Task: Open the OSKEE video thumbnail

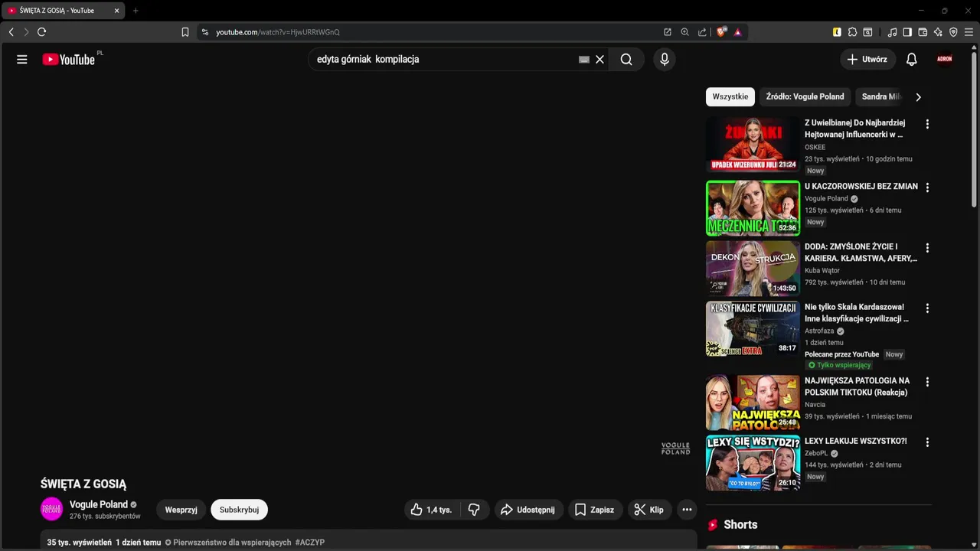Action: [x=753, y=145]
